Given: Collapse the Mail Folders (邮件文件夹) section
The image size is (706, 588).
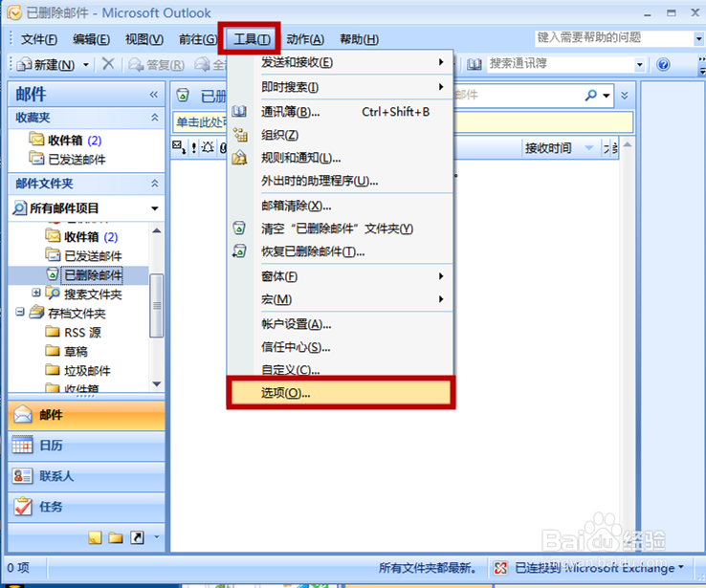Looking at the screenshot, I should tap(154, 184).
